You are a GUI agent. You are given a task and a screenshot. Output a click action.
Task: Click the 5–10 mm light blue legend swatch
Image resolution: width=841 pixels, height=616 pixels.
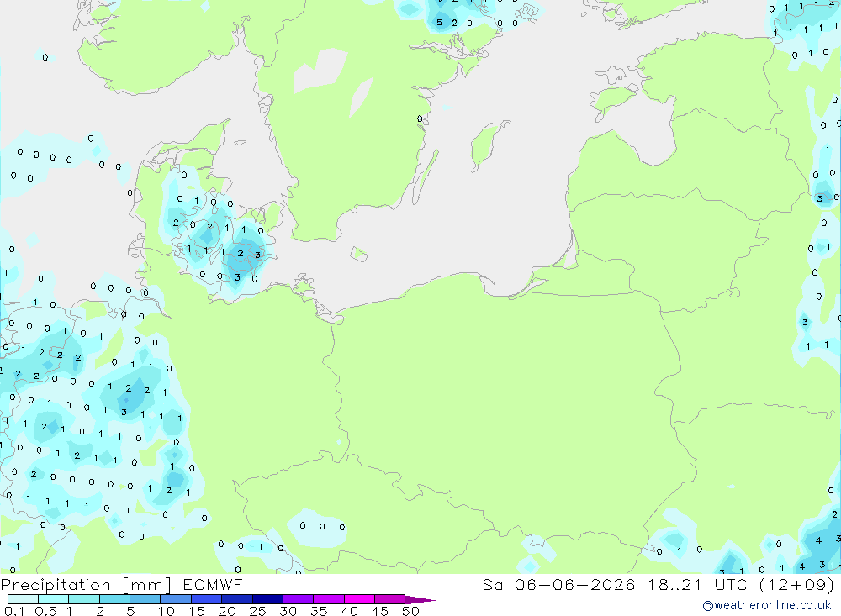[145, 599]
